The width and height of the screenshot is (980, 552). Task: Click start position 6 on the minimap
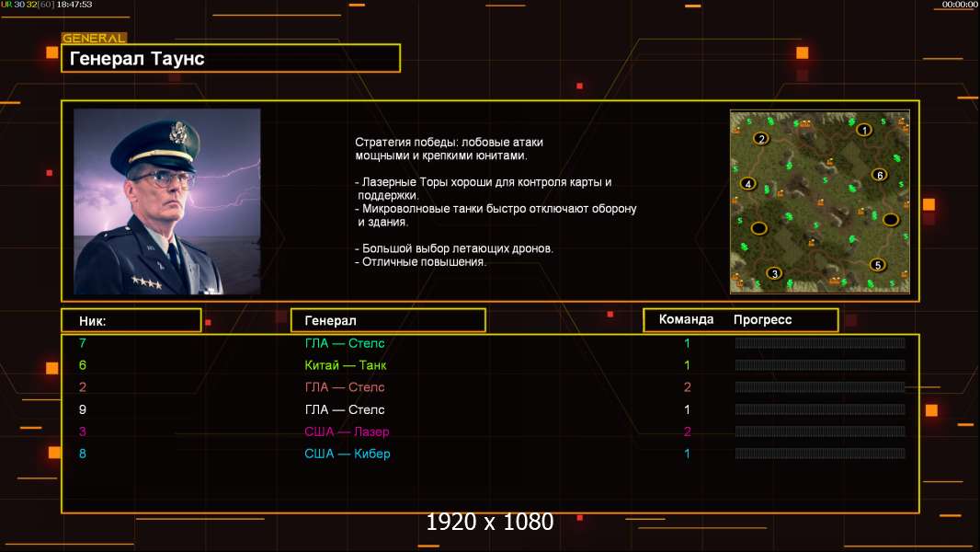point(880,175)
